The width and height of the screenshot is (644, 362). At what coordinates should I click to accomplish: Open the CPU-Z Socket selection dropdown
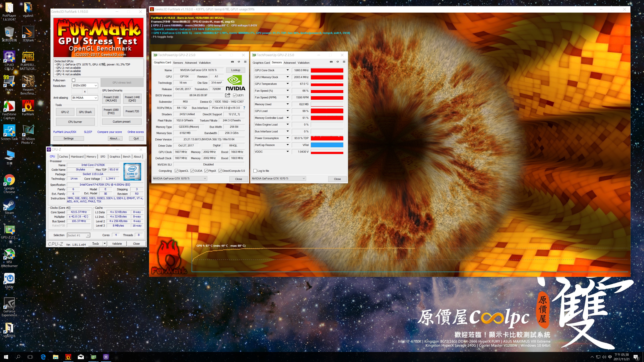click(x=78, y=235)
